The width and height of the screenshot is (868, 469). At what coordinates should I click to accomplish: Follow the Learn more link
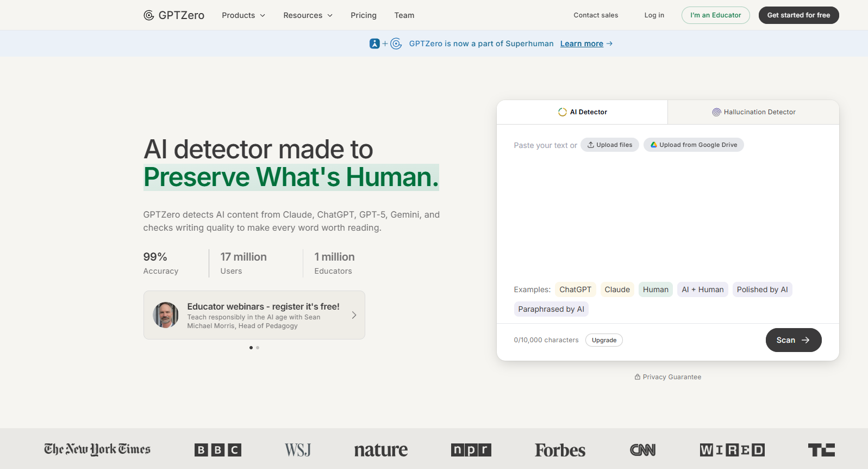(582, 44)
